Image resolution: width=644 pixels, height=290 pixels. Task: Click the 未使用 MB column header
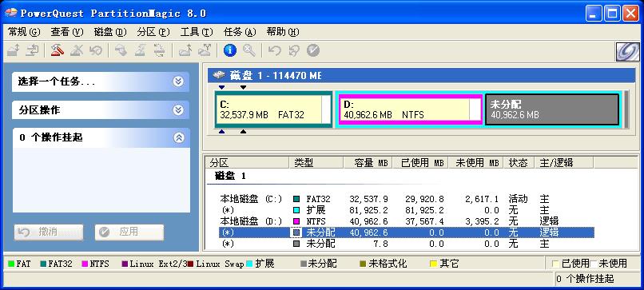pos(476,163)
